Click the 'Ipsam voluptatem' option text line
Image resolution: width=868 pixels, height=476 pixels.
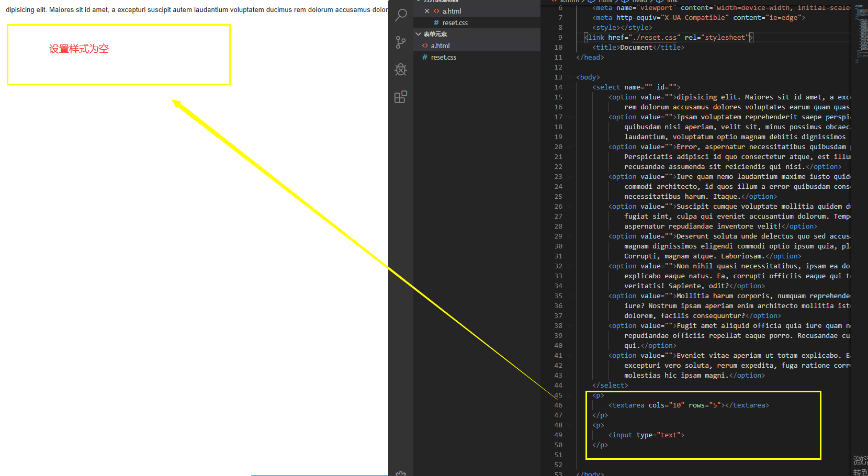pyautogui.click(x=729, y=117)
